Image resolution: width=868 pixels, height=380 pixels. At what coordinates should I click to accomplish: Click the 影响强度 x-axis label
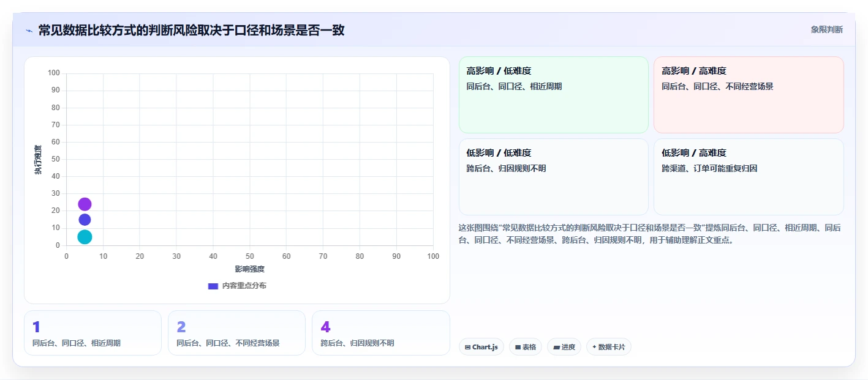[x=249, y=269]
